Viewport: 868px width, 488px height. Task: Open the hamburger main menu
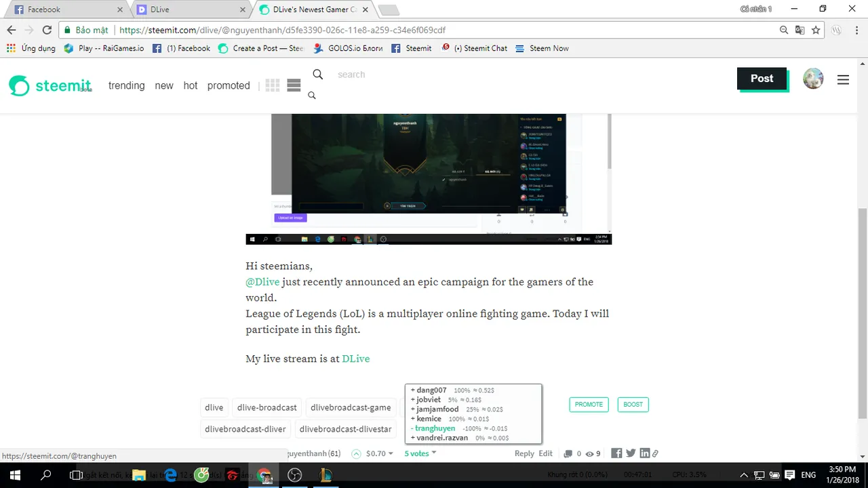(843, 79)
